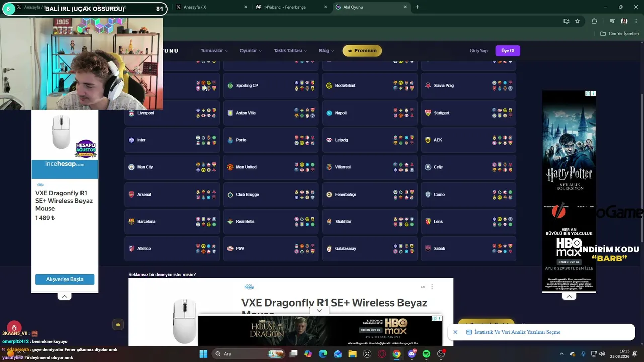Choose the Man City team name
The image size is (644, 362).
click(x=145, y=167)
